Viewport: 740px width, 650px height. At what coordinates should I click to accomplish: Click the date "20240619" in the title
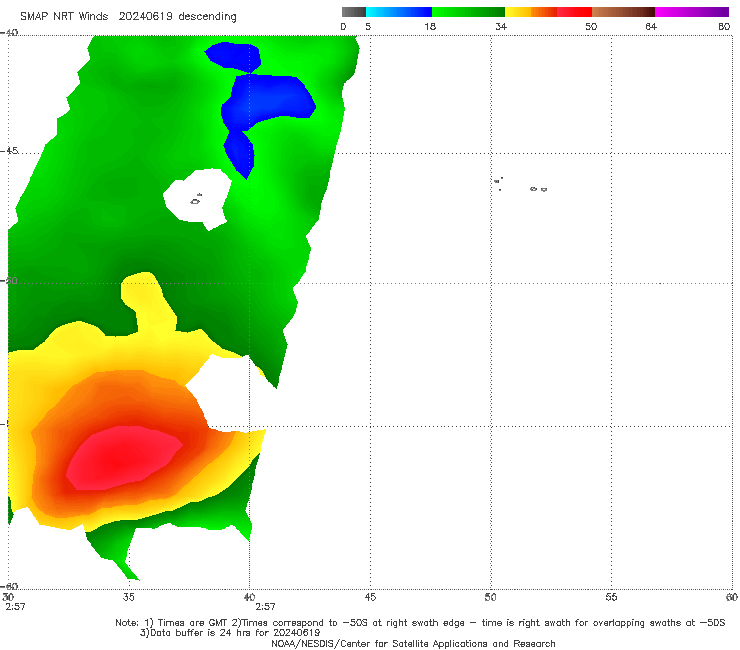tap(146, 17)
